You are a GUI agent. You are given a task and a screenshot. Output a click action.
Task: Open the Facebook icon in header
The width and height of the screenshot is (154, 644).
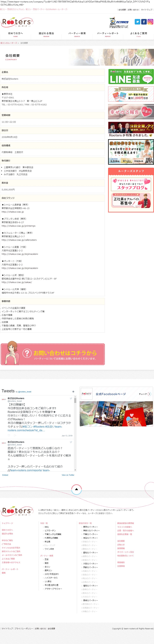[x=144, y=22]
